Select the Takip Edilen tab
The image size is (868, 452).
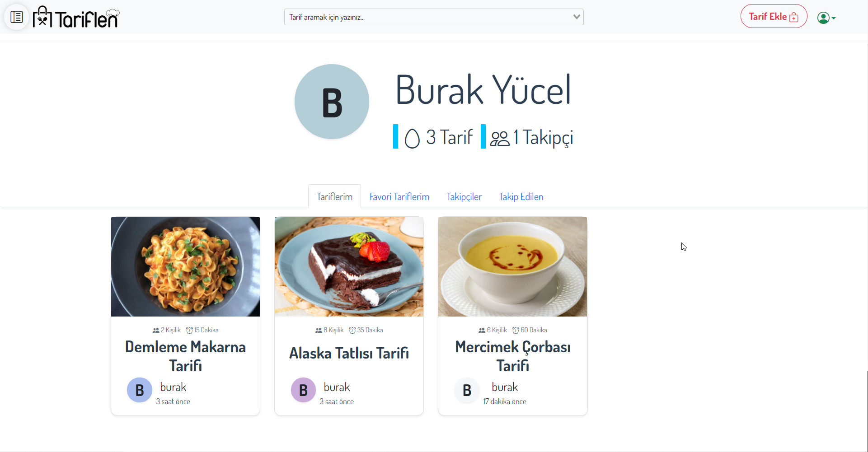click(521, 197)
